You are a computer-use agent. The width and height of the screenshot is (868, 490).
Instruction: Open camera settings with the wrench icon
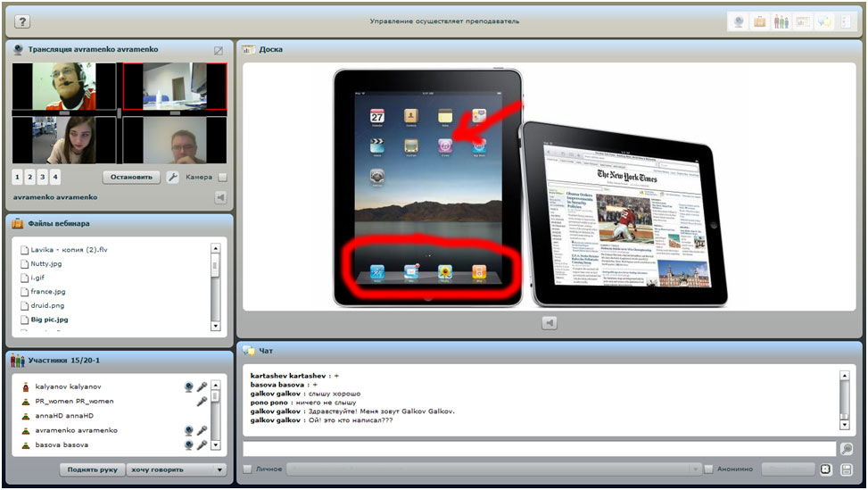coord(173,178)
